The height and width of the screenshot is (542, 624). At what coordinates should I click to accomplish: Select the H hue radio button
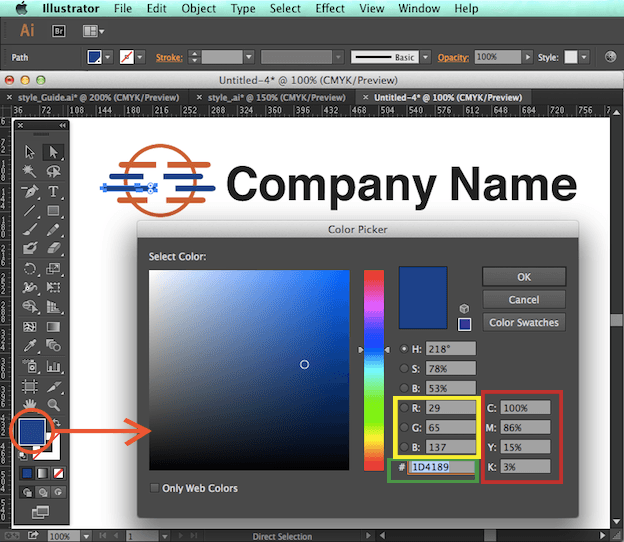click(x=404, y=349)
